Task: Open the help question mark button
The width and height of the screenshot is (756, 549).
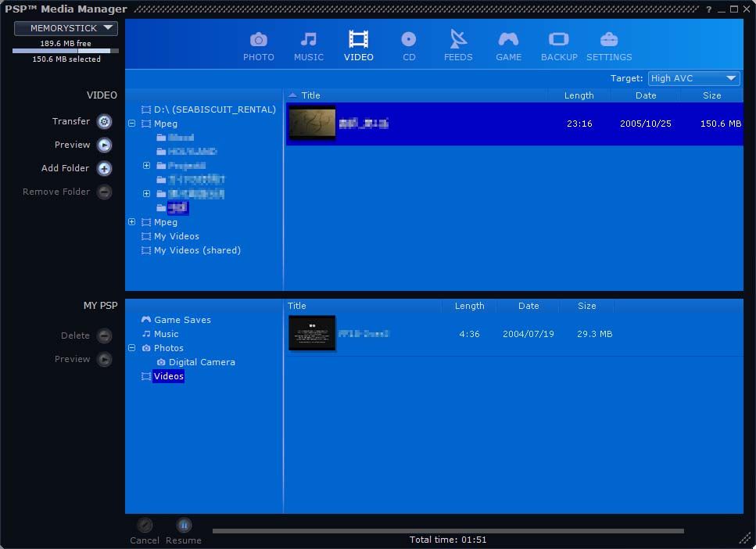Action: pyautogui.click(x=709, y=9)
